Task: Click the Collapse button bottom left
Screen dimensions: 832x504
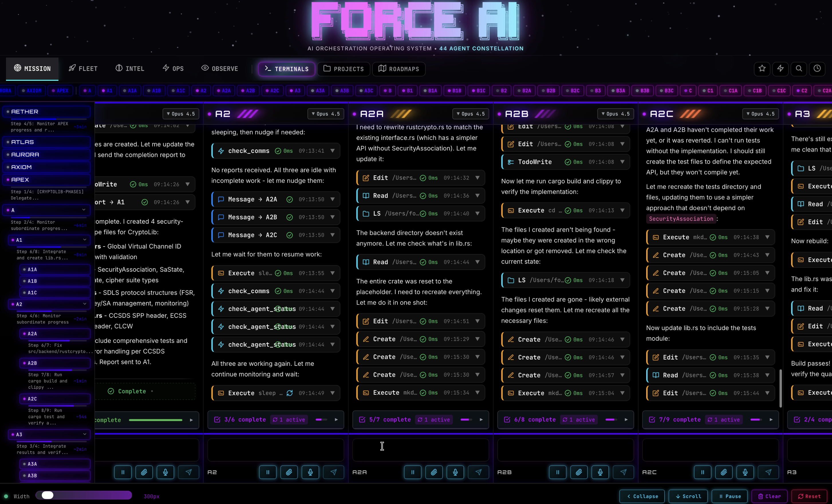Action: pyautogui.click(x=641, y=496)
